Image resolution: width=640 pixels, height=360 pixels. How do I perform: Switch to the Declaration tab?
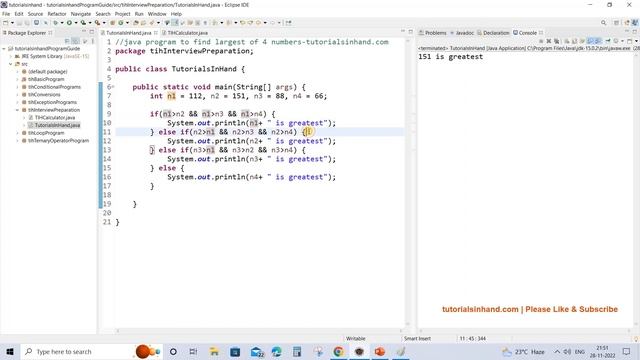pyautogui.click(x=493, y=33)
